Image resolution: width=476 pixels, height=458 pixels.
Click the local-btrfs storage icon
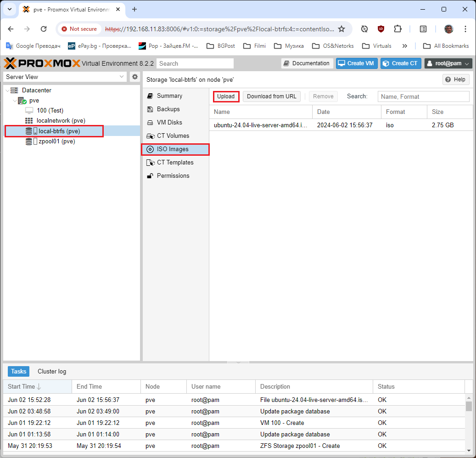[x=31, y=131]
